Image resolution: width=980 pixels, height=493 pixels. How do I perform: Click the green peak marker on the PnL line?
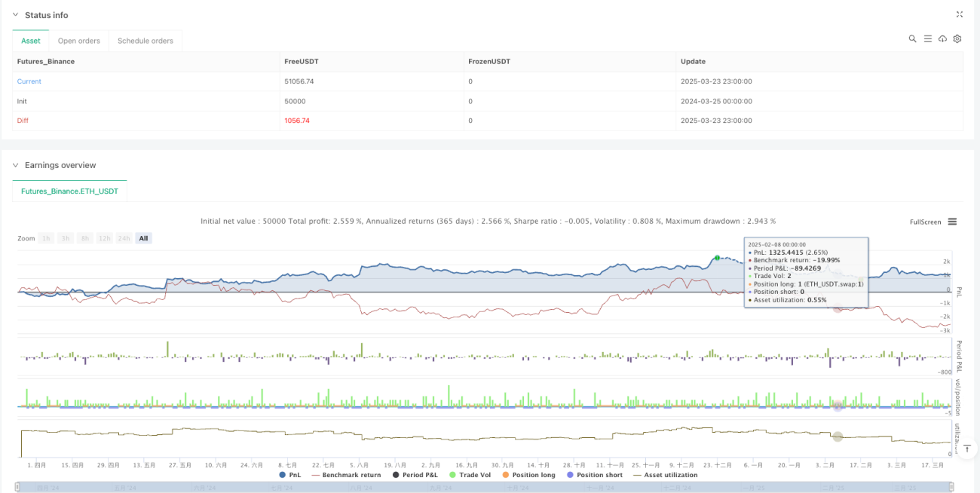717,258
